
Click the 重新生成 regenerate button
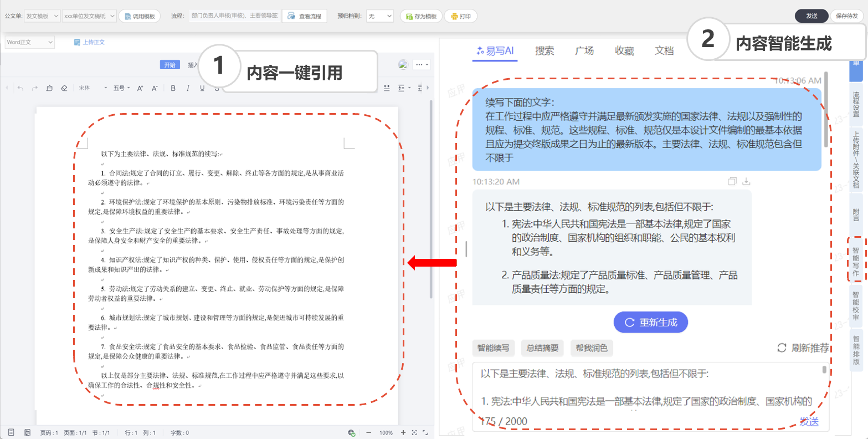651,322
